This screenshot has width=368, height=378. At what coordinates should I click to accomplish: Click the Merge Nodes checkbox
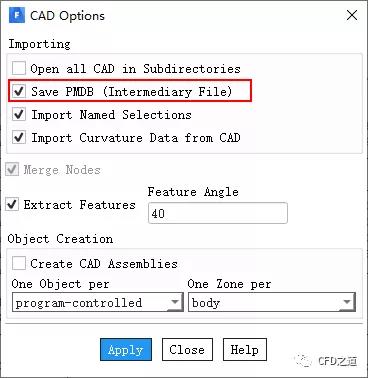12,170
